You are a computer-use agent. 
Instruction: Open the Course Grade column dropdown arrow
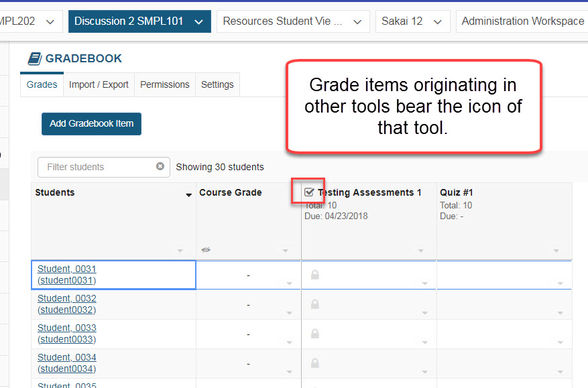click(286, 249)
